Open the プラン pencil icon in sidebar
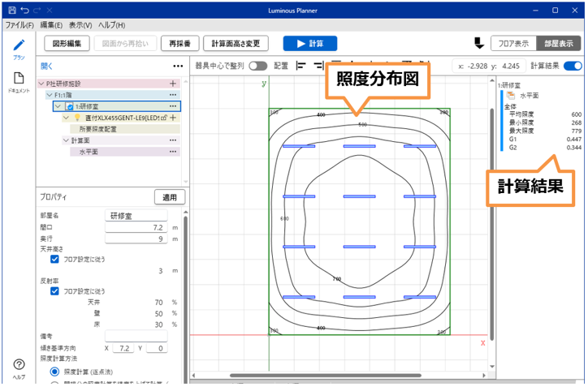The width and height of the screenshot is (588, 387). pyautogui.click(x=18, y=45)
